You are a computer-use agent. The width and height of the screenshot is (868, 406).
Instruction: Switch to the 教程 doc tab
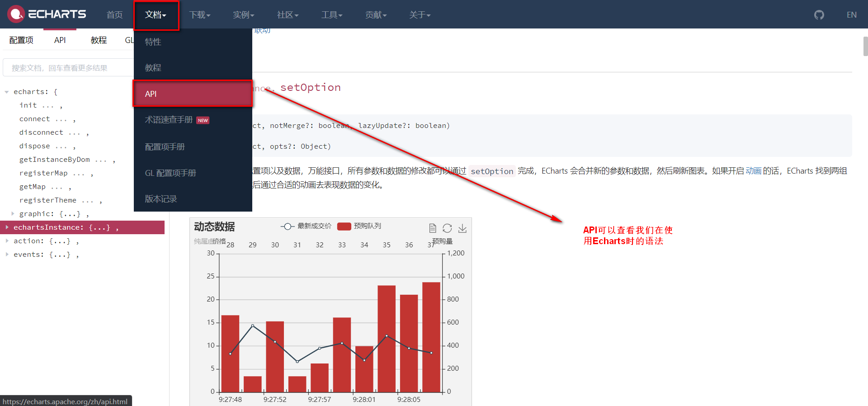99,40
